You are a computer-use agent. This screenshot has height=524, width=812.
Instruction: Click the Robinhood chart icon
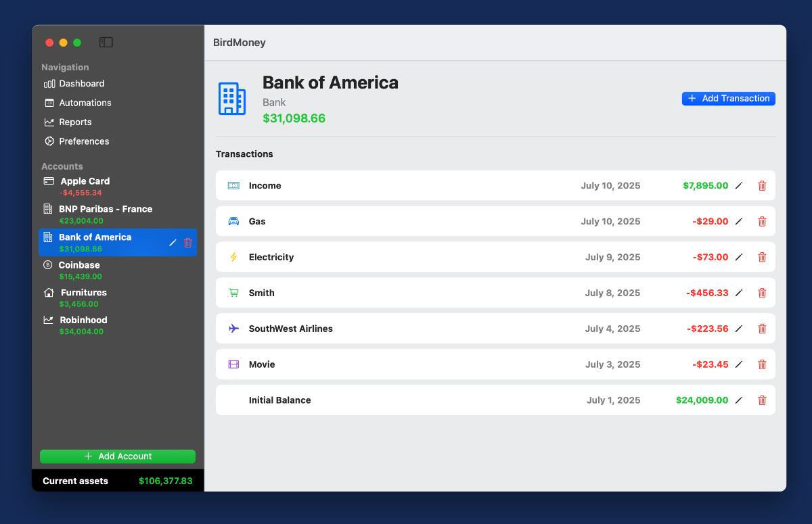click(49, 320)
